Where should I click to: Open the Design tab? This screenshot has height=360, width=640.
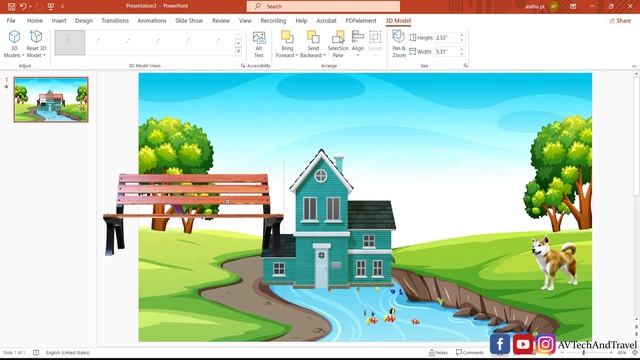84,20
